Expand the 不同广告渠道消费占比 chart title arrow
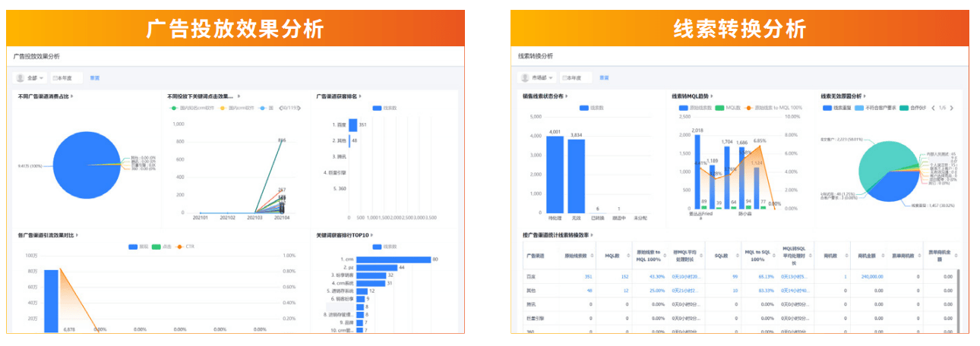 [x=71, y=96]
